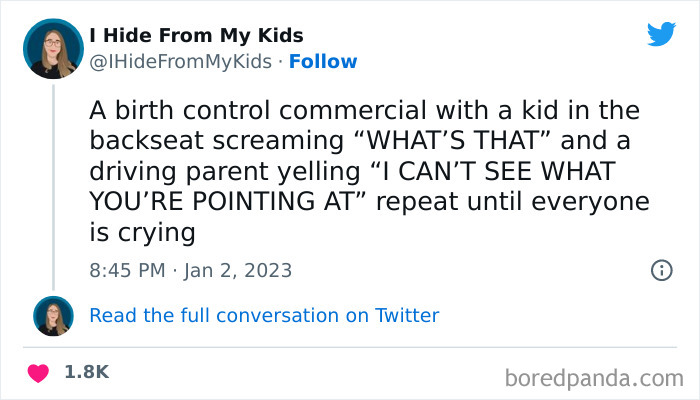Click the "Jan 2, 2023" tweet date

coord(239,270)
